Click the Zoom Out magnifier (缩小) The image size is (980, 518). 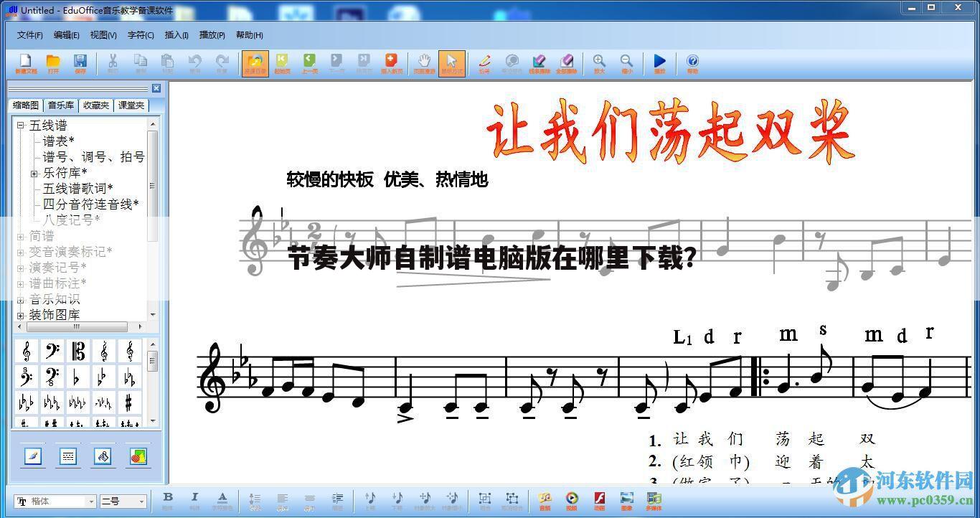click(626, 63)
